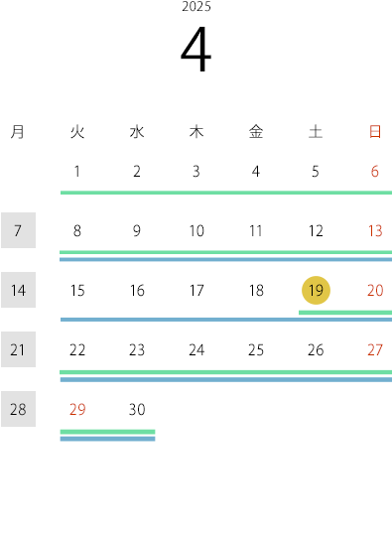392x536 pixels.
Task: Choose the 28 gray date cell
Action: (x=18, y=409)
